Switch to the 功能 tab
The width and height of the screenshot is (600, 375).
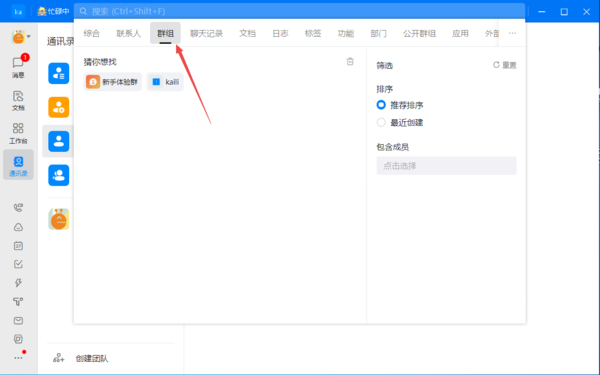(x=346, y=33)
